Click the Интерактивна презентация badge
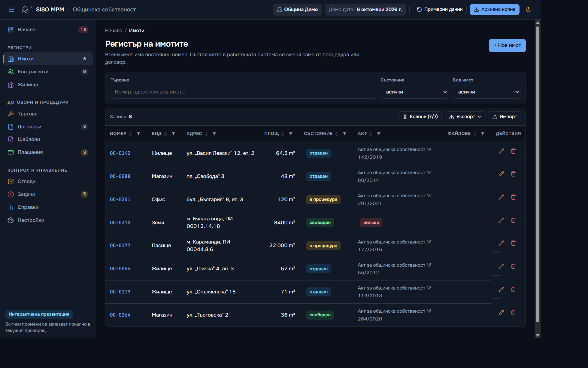588x368 pixels. (x=39, y=314)
